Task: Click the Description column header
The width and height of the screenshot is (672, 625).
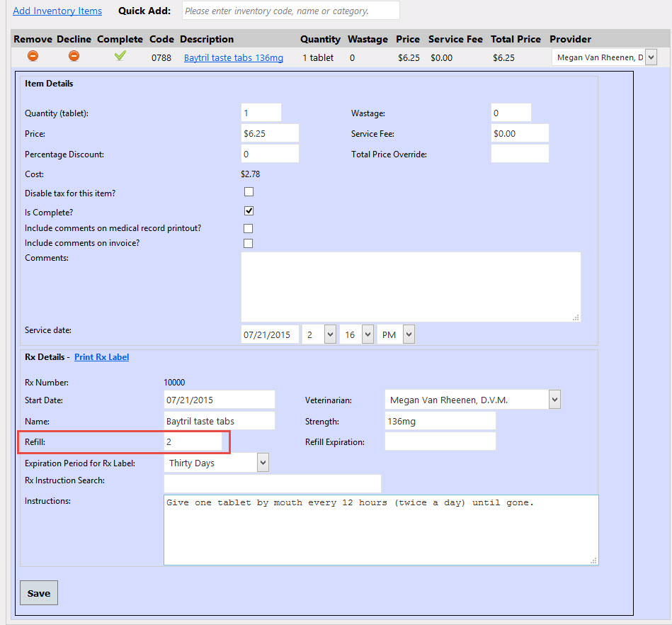Action: [207, 39]
